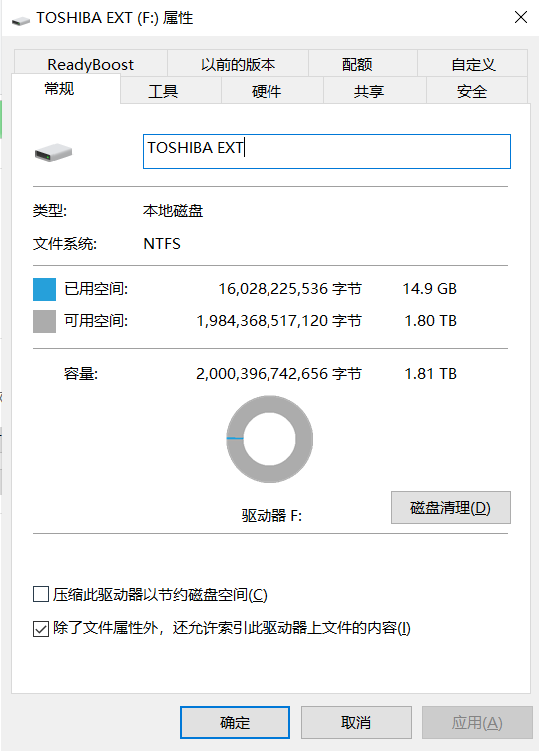Screen dimensions: 539x756
Task: Switch to the 以前的版本 tab
Action: pyautogui.click(x=238, y=64)
